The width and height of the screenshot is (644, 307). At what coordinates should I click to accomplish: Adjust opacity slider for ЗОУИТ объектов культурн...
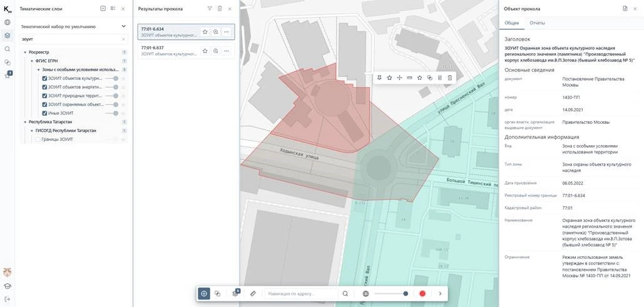point(111,78)
